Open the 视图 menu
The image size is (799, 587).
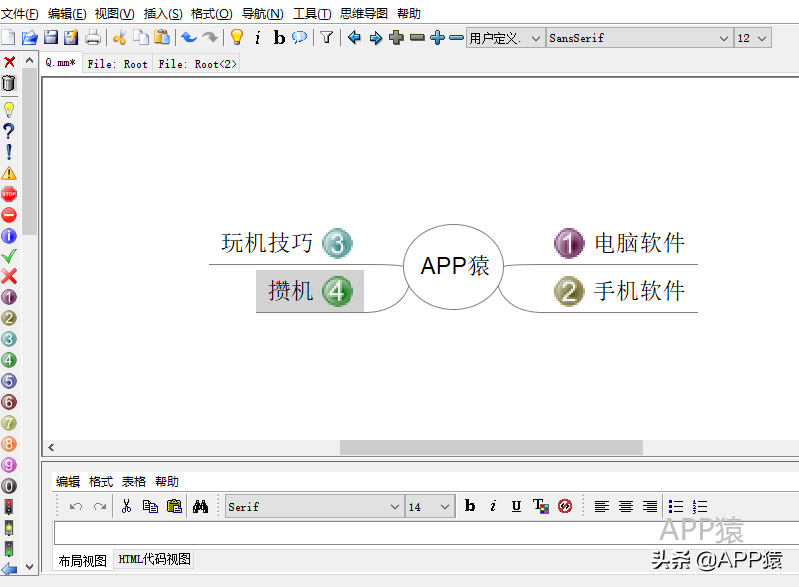pyautogui.click(x=115, y=14)
